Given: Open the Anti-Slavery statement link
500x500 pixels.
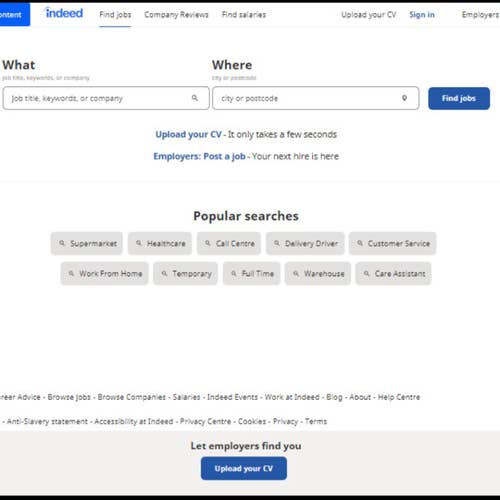Looking at the screenshot, I should (47, 421).
